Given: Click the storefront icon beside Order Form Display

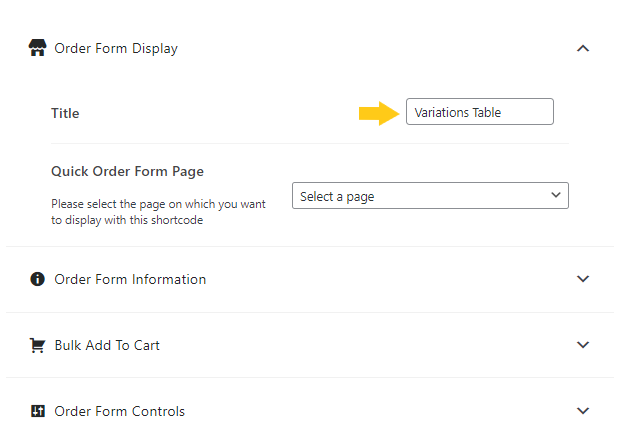Looking at the screenshot, I should (x=37, y=48).
